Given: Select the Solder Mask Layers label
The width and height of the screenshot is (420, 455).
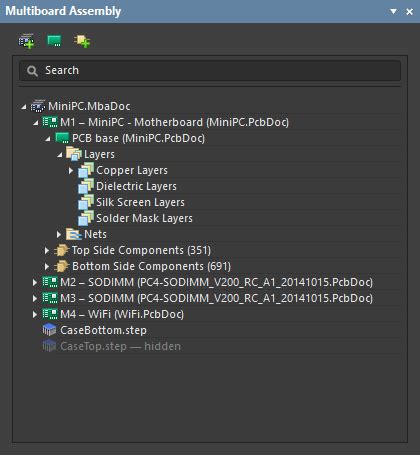Looking at the screenshot, I should coord(144,218).
